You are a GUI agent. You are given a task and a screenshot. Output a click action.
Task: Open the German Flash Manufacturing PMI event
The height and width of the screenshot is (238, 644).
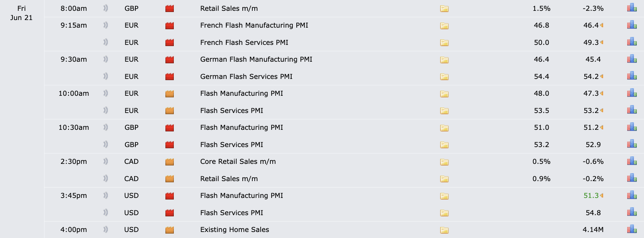pyautogui.click(x=256, y=59)
